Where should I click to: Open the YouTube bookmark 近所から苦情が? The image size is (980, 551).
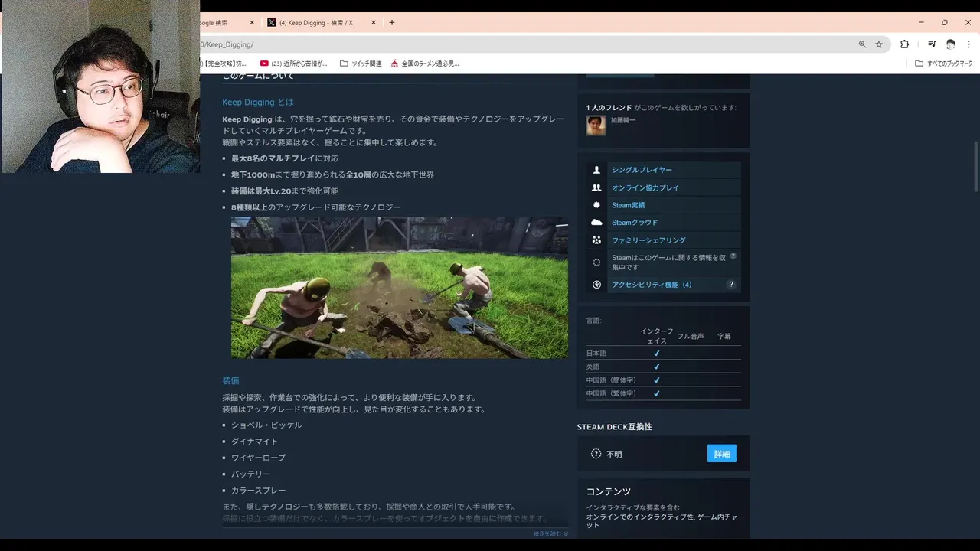coord(294,64)
